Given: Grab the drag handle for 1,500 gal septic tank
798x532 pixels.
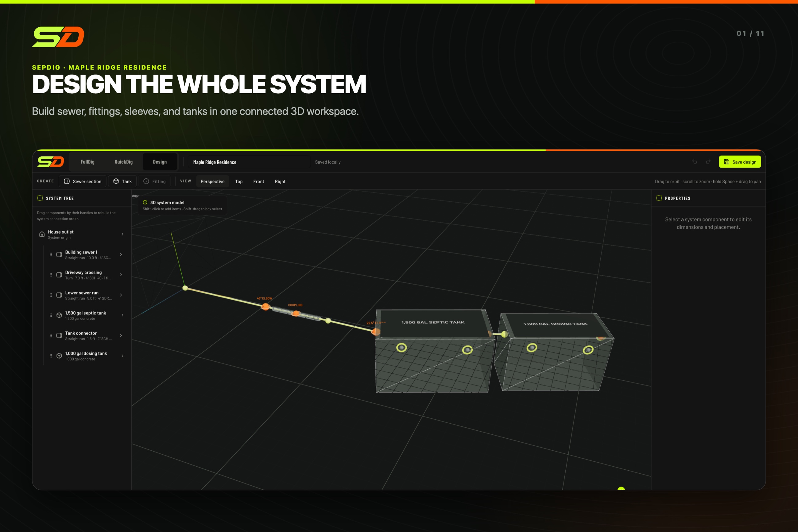Looking at the screenshot, I should pos(51,315).
